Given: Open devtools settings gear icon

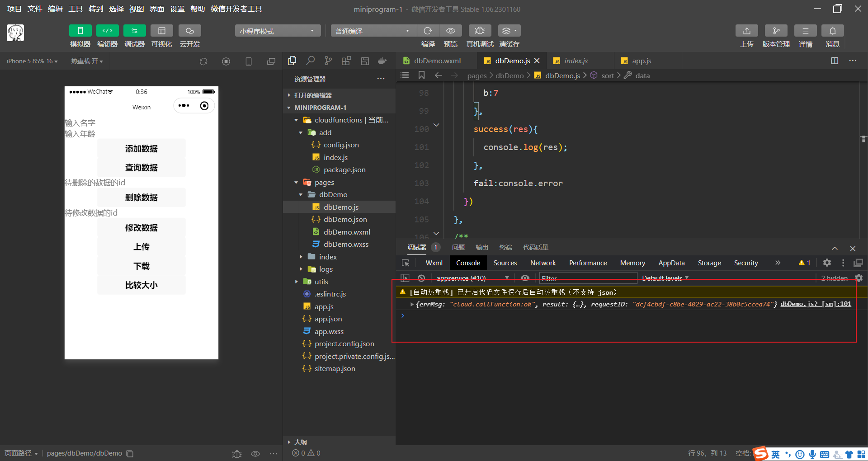Looking at the screenshot, I should point(827,263).
